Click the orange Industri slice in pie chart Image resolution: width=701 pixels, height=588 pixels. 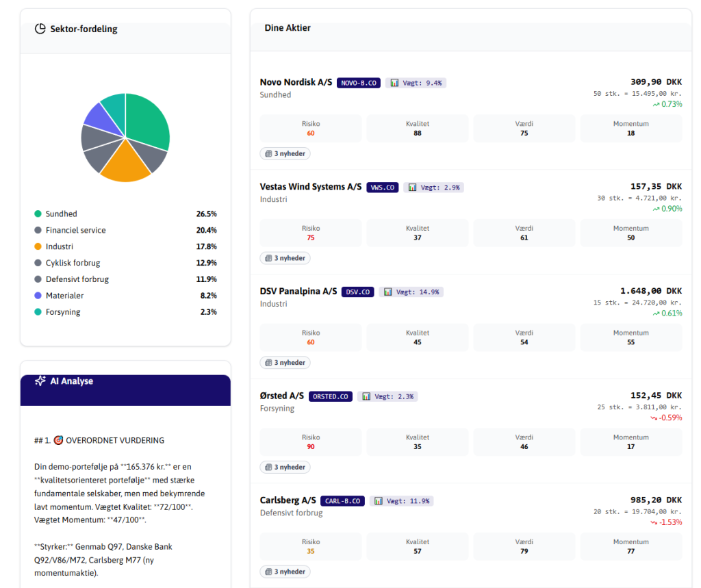coord(125,166)
